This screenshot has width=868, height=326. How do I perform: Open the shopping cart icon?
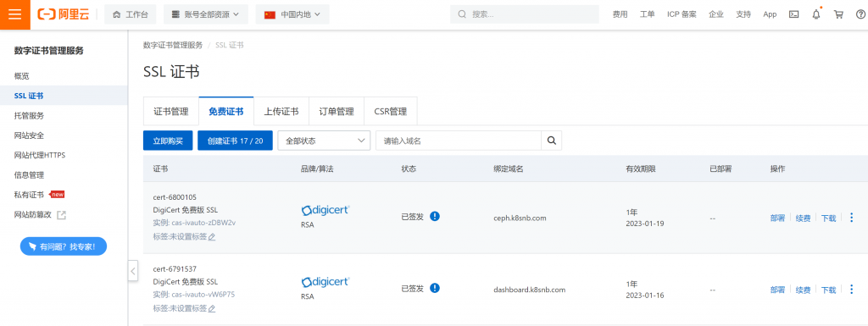click(838, 14)
